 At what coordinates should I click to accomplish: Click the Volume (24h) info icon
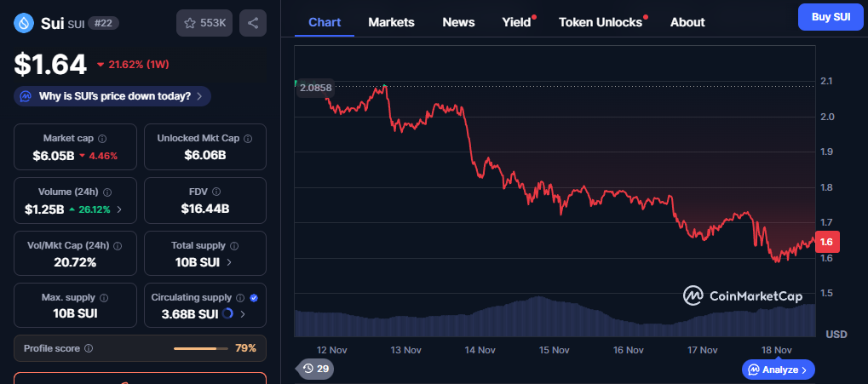coord(107,192)
